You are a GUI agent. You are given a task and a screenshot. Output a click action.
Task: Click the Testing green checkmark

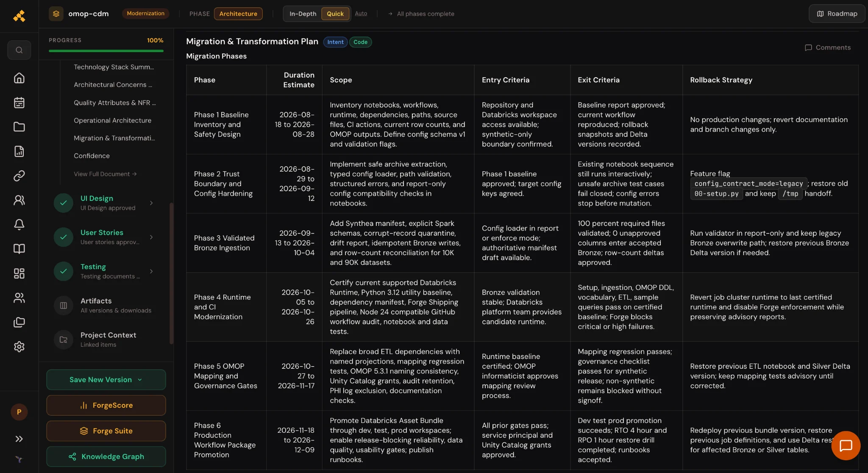[64, 271]
